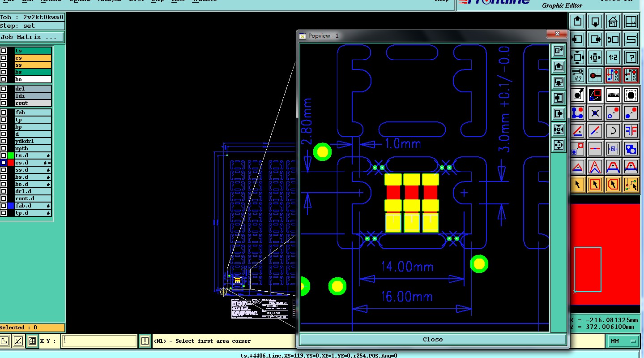
Task: Select the ss layer name
Action: tap(33, 65)
